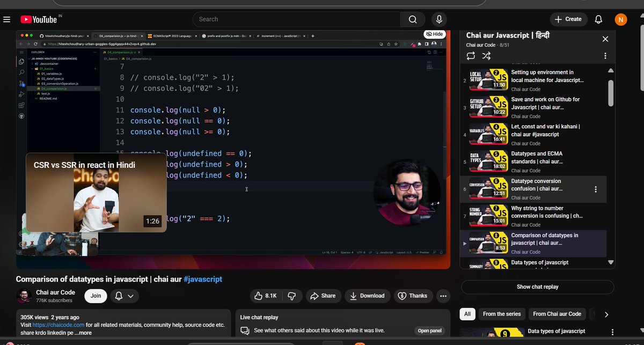Click playlist scrollbar up arrow
The height and width of the screenshot is (345, 644).
point(611,71)
